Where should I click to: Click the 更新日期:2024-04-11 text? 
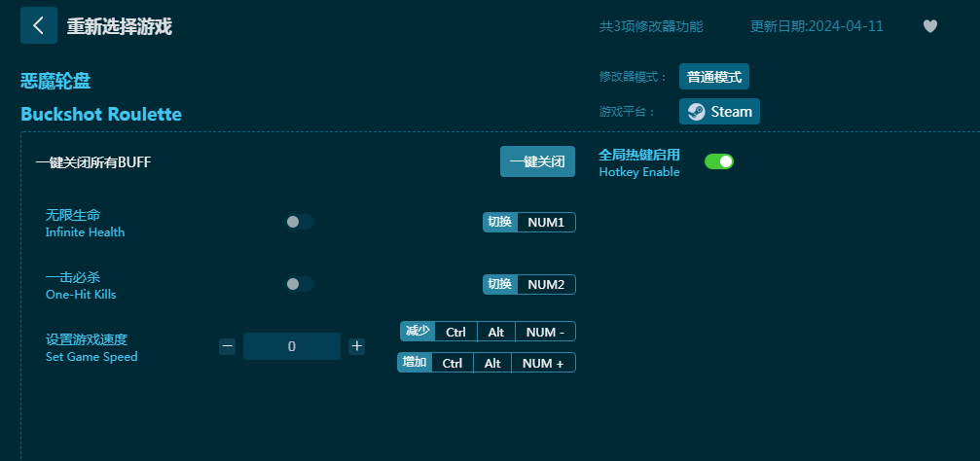817,26
